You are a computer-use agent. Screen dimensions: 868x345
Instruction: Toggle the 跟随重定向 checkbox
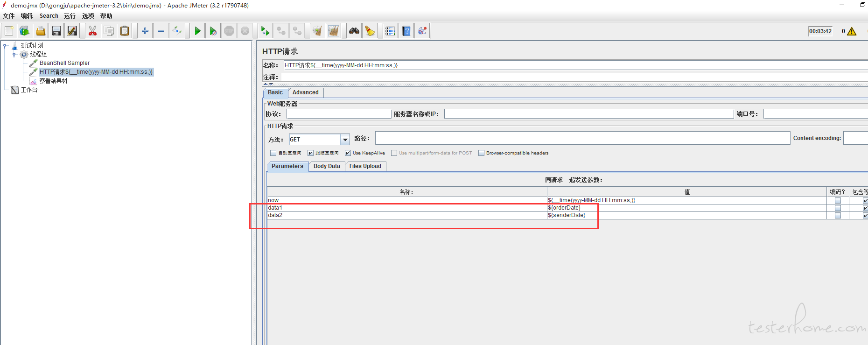[x=311, y=153]
